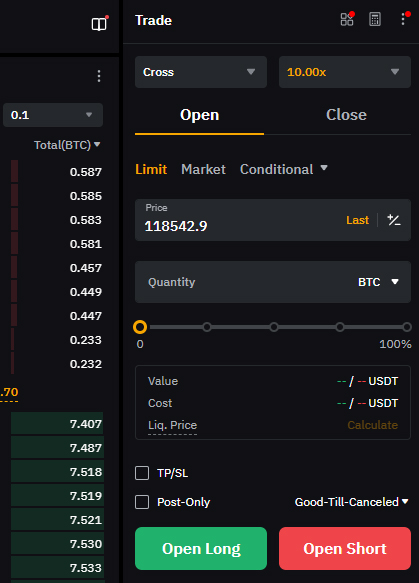Open the Conditional order type menu
This screenshot has width=419, height=583.
coord(284,170)
